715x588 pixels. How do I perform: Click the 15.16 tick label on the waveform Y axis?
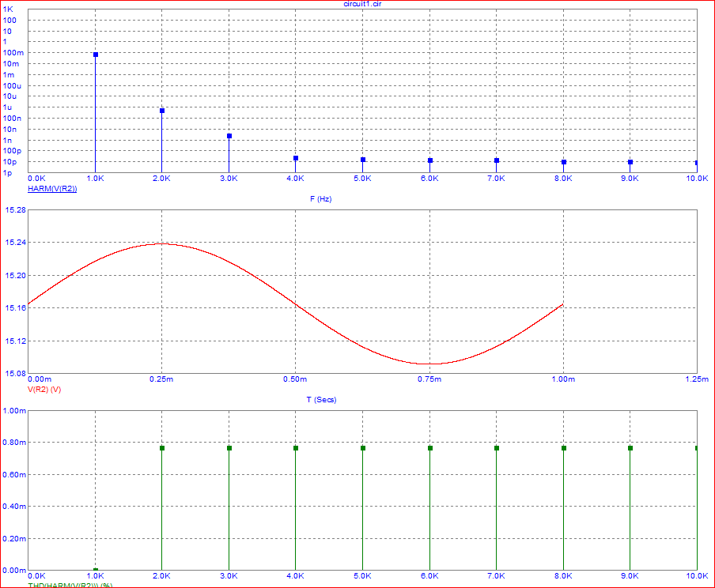pyautogui.click(x=15, y=308)
